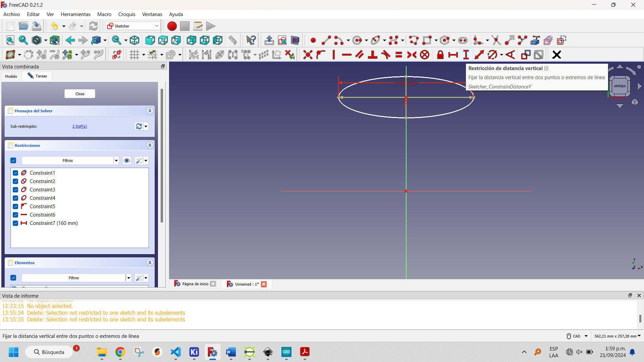Click the Unnamed sketch tab at bottom

pyautogui.click(x=246, y=284)
